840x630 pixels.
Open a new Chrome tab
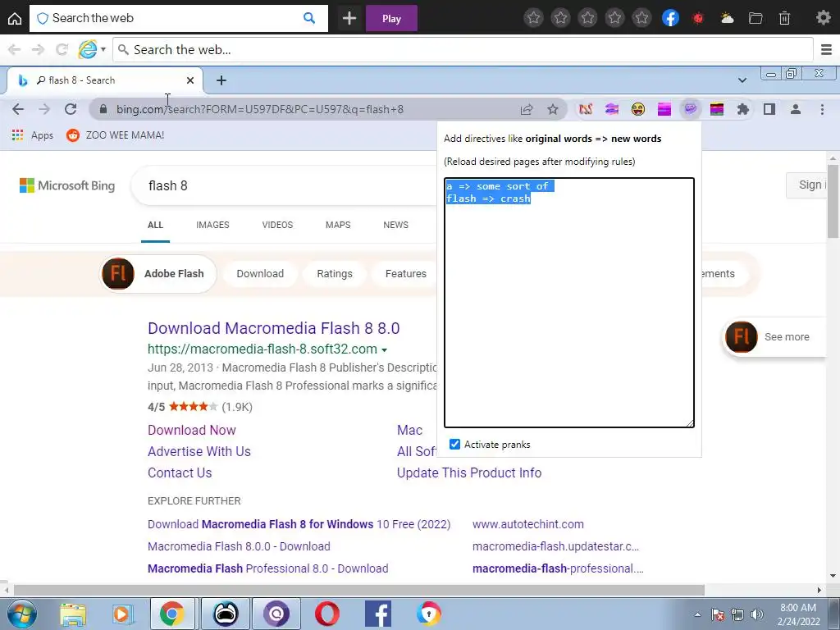pyautogui.click(x=221, y=80)
